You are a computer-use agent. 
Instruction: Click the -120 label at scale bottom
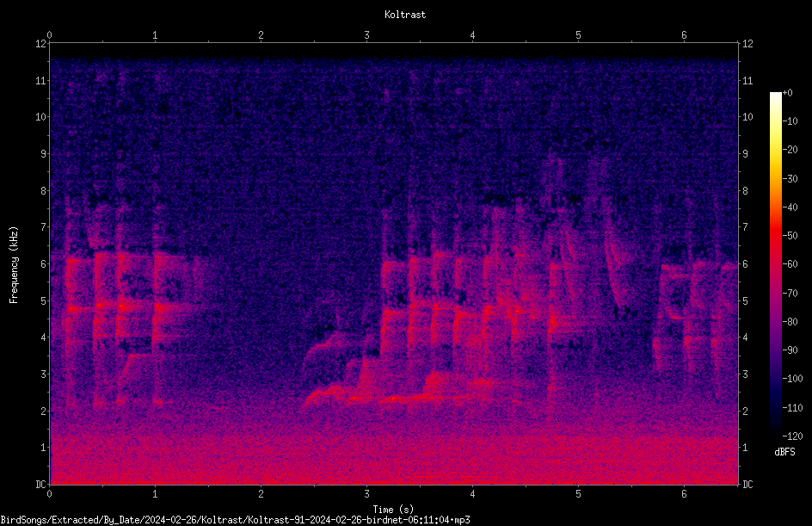pyautogui.click(x=792, y=436)
